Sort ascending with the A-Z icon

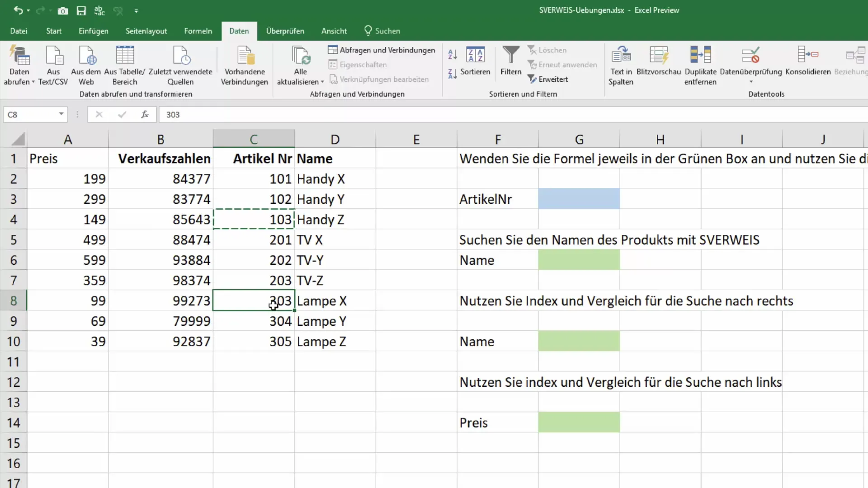tap(453, 55)
